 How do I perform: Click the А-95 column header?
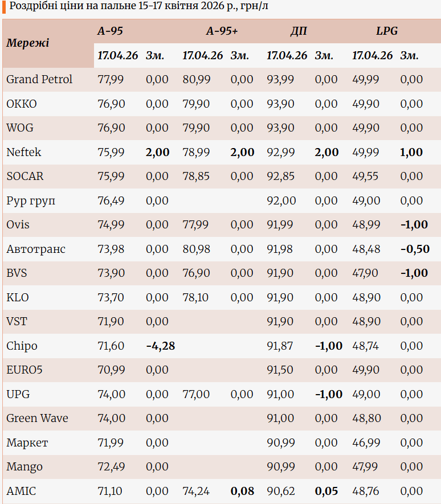(110, 31)
